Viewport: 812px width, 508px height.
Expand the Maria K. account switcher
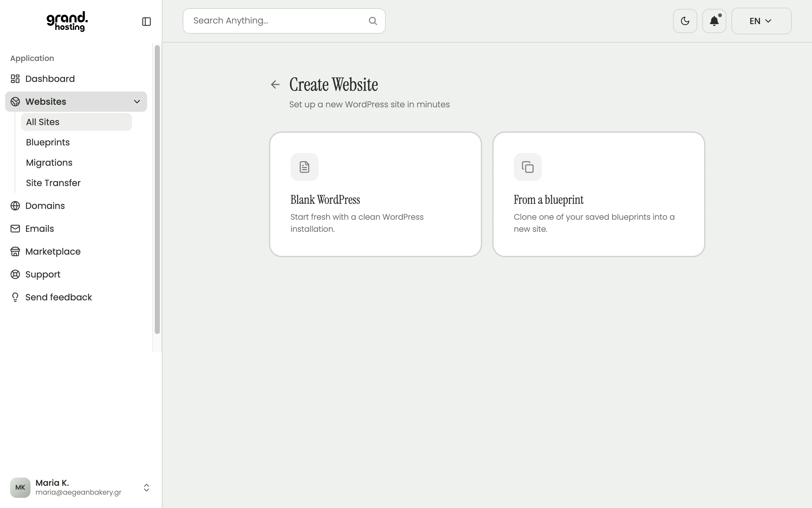tap(146, 487)
